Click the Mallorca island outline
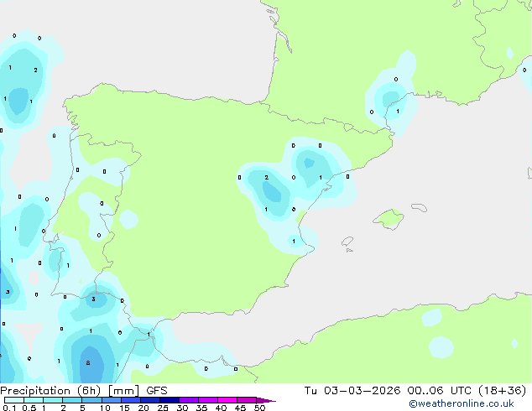Screen dimensions: 532x411 coord(389,219)
